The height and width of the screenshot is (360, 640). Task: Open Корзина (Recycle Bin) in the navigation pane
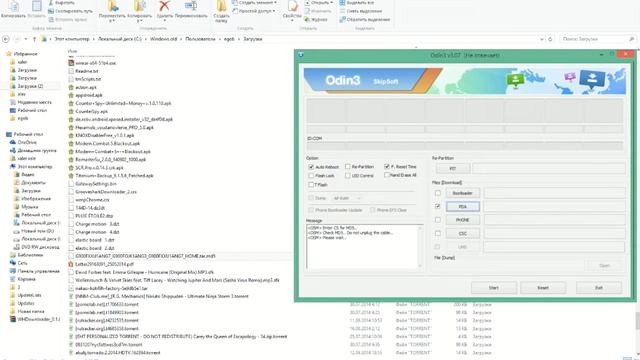tap(27, 279)
